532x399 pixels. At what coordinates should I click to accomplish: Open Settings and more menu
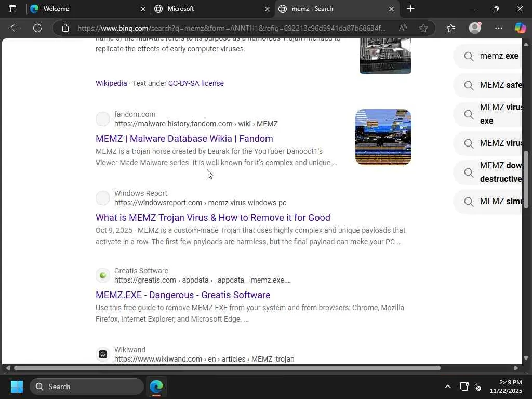pos(498,28)
